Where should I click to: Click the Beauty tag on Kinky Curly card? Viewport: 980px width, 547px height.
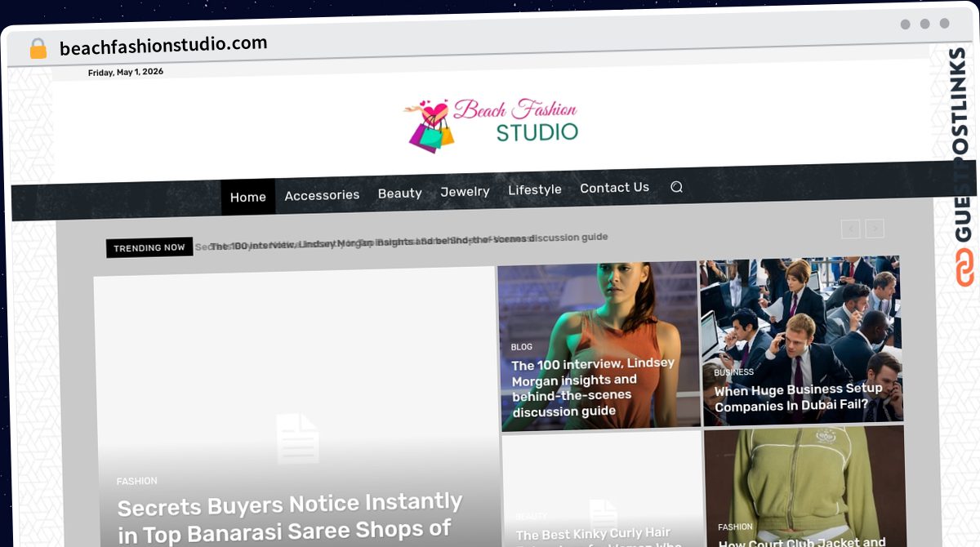pos(531,517)
